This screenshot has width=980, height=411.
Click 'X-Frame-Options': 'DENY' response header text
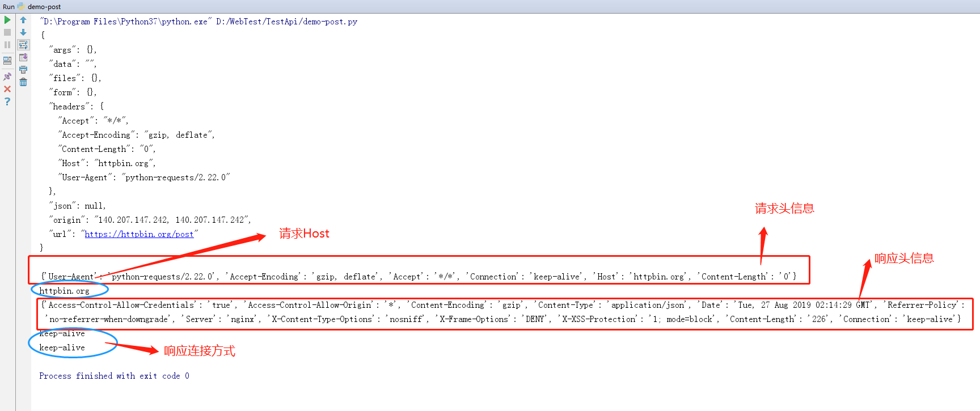(x=492, y=319)
